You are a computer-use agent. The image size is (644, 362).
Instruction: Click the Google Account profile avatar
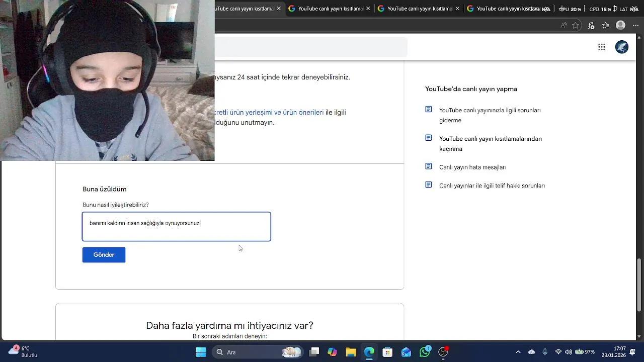622,47
